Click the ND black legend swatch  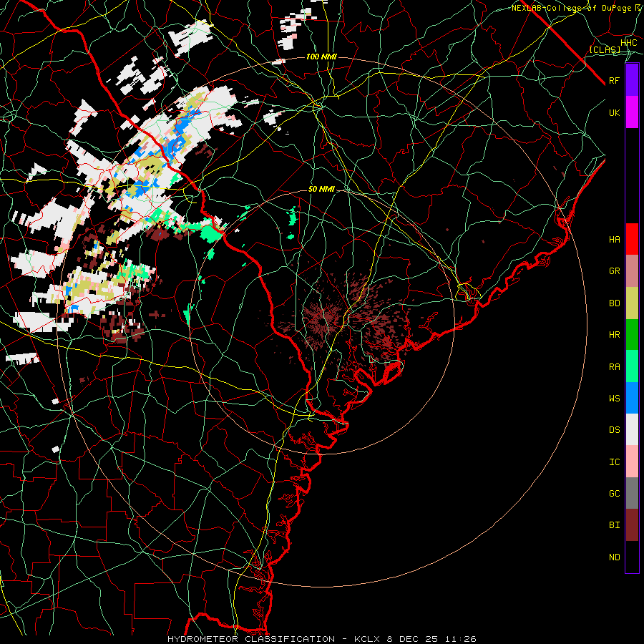(x=632, y=557)
